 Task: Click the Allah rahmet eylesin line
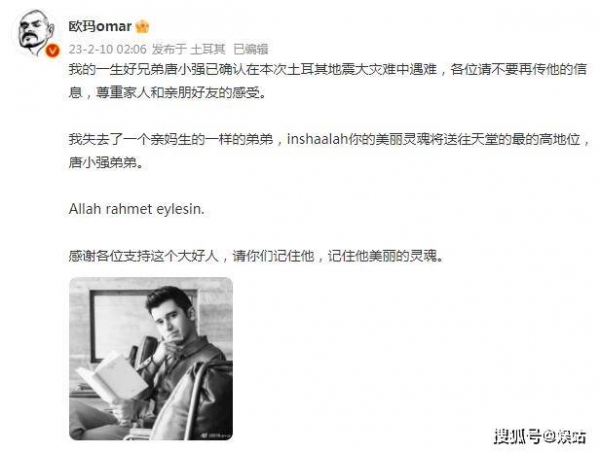pos(137,209)
